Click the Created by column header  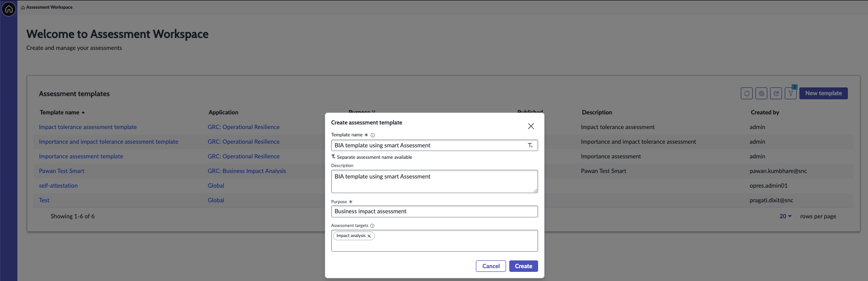coord(765,113)
